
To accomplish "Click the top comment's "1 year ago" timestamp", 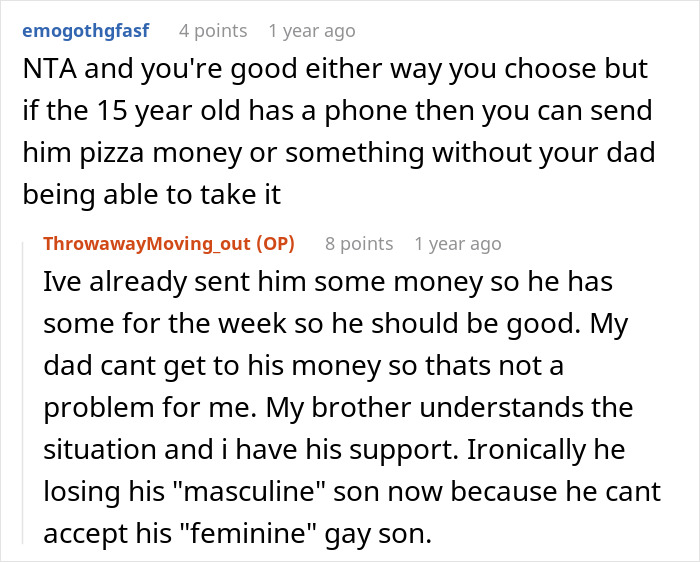I will [x=311, y=31].
